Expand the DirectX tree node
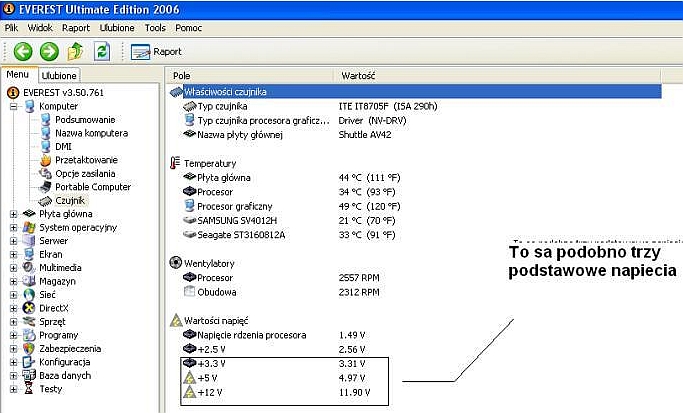 click(14, 308)
